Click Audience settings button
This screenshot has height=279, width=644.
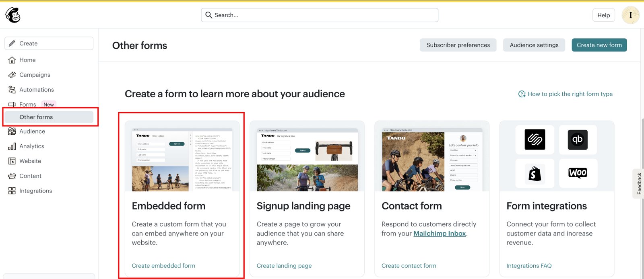point(534,45)
